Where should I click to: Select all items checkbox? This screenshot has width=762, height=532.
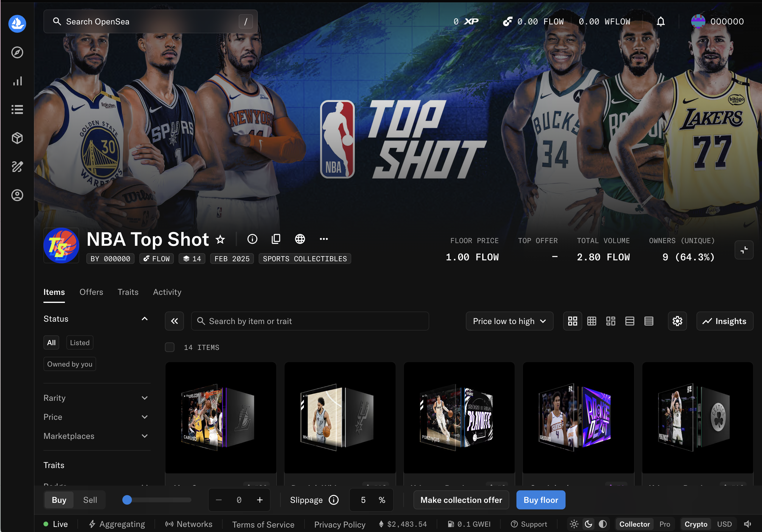pyautogui.click(x=170, y=347)
